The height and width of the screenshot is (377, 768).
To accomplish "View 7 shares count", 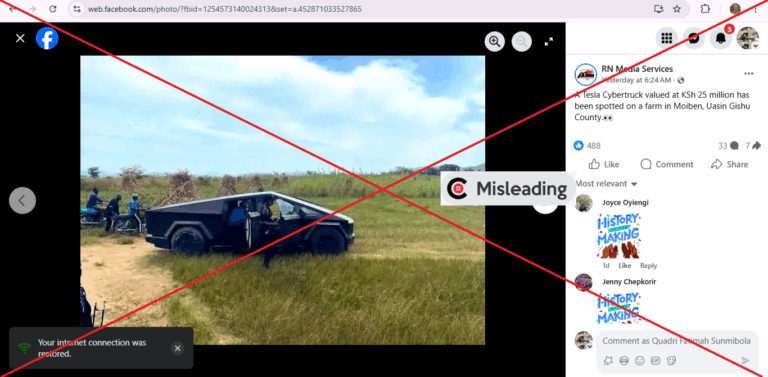I will tap(753, 145).
